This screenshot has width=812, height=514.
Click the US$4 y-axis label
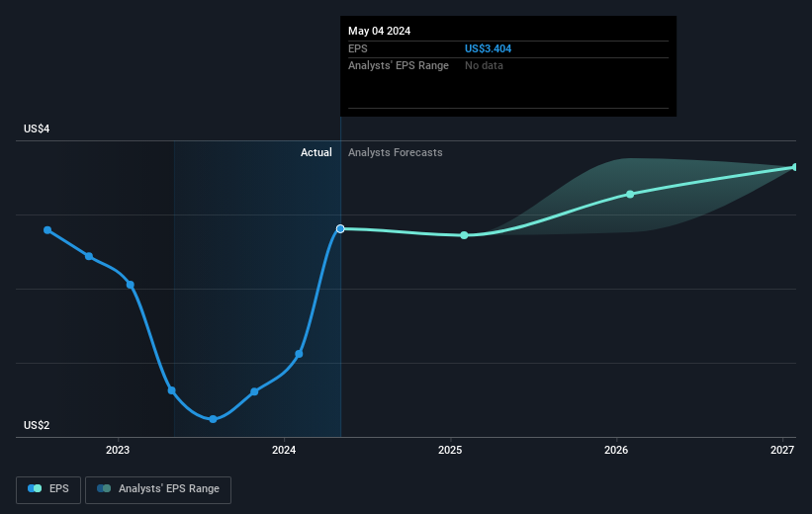tap(37, 128)
